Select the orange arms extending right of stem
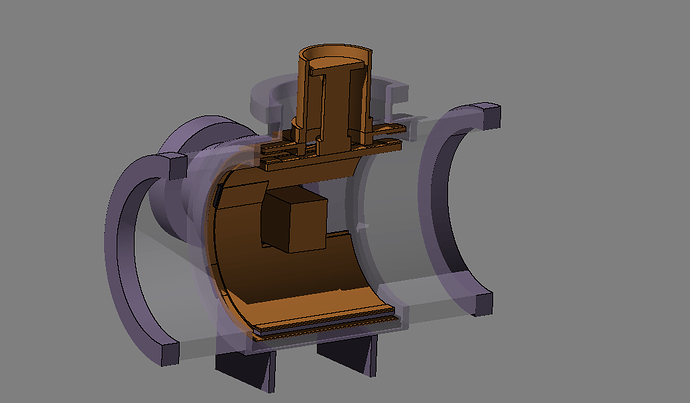Screen dimensions: 690x403 (x=387, y=136)
